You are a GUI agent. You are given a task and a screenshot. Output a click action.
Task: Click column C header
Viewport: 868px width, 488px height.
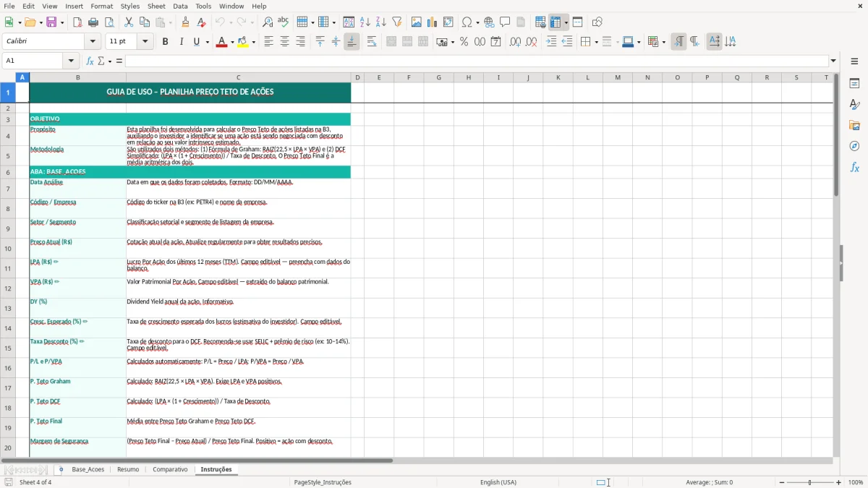tap(238, 77)
